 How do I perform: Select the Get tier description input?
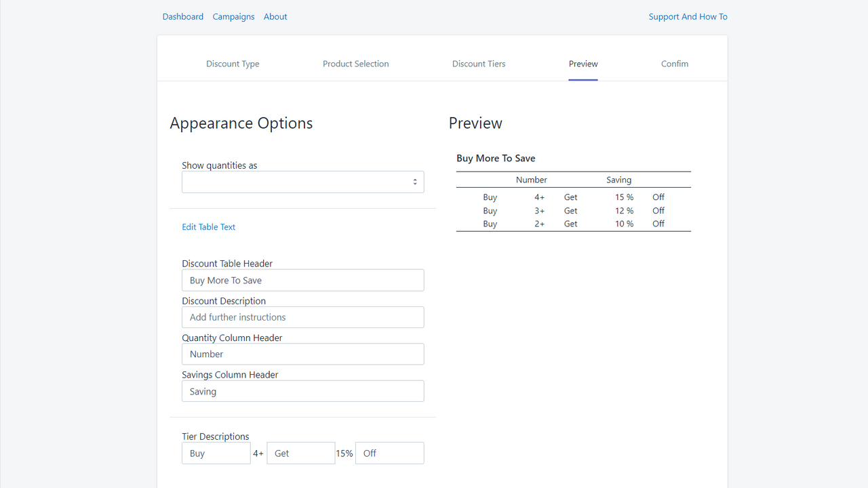coord(300,453)
